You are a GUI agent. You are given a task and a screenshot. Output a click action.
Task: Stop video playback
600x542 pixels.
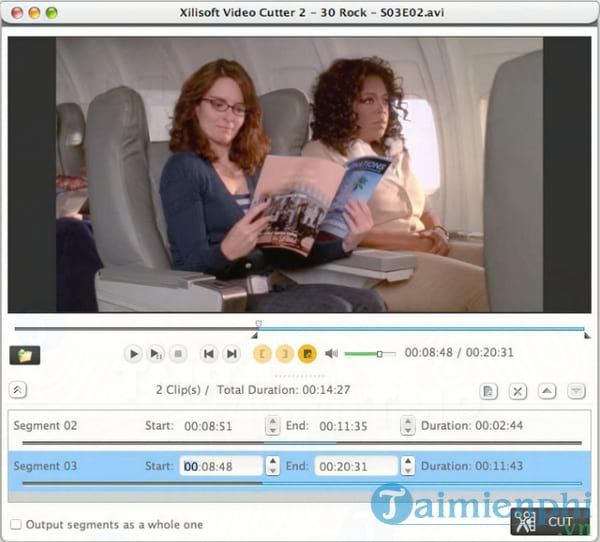(x=178, y=354)
